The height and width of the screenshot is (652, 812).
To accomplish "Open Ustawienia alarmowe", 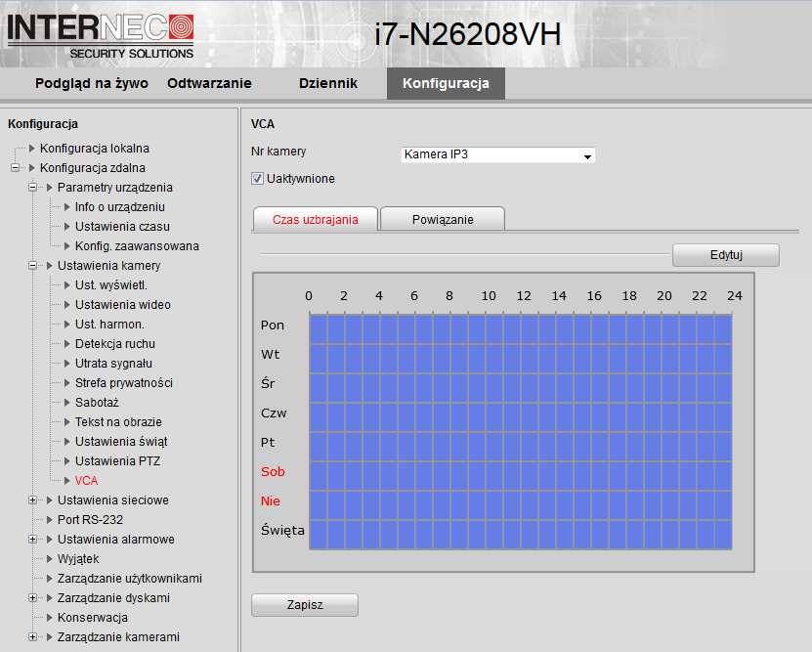I will coord(116,540).
